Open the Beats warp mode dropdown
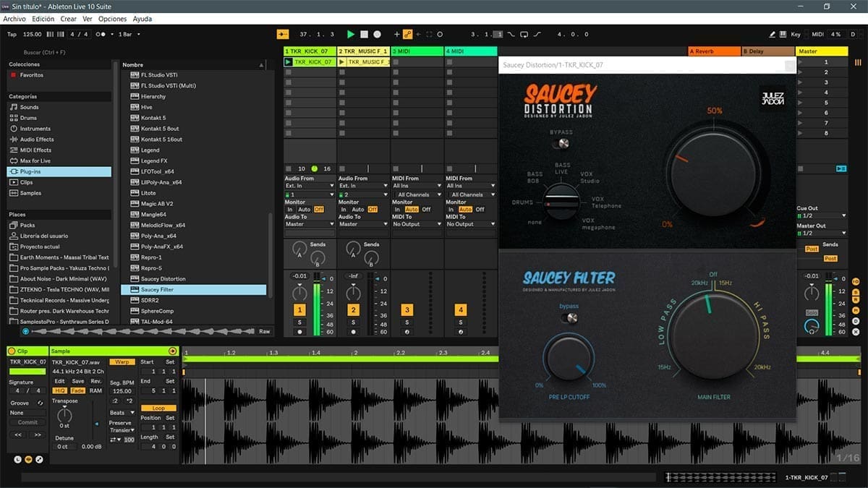Screen dimensions: 868x488 tap(122, 413)
